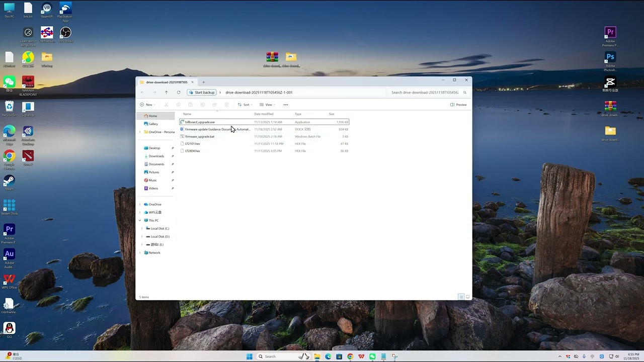Open the View dropdown menu
This screenshot has height=362, width=644.
[x=267, y=105]
